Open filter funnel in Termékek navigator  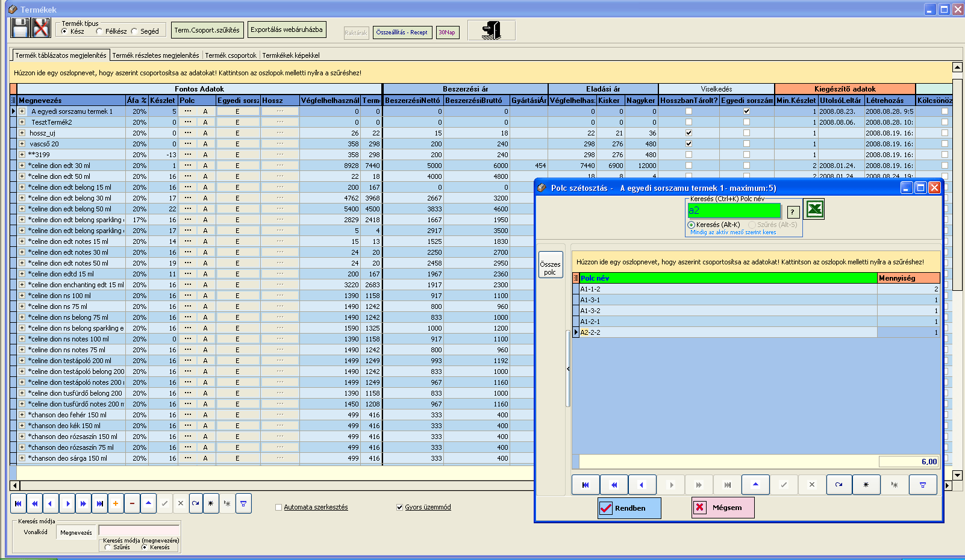tap(243, 503)
